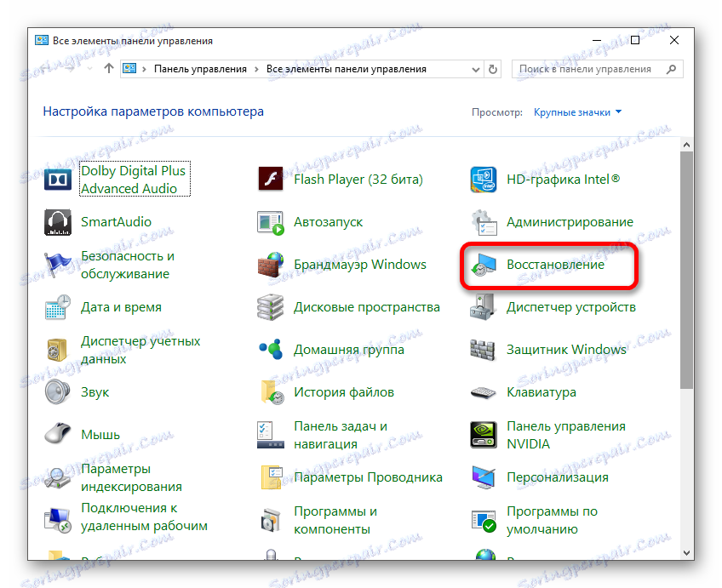Click the Администрирование gear icon
Image resolution: width=722 pixels, height=588 pixels.
484,222
